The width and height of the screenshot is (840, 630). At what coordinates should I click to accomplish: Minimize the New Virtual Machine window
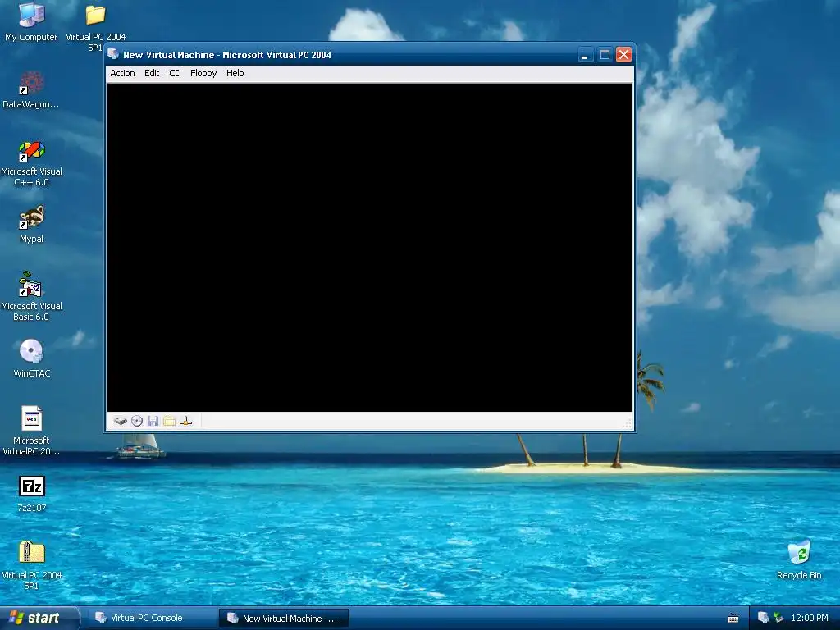tap(586, 55)
